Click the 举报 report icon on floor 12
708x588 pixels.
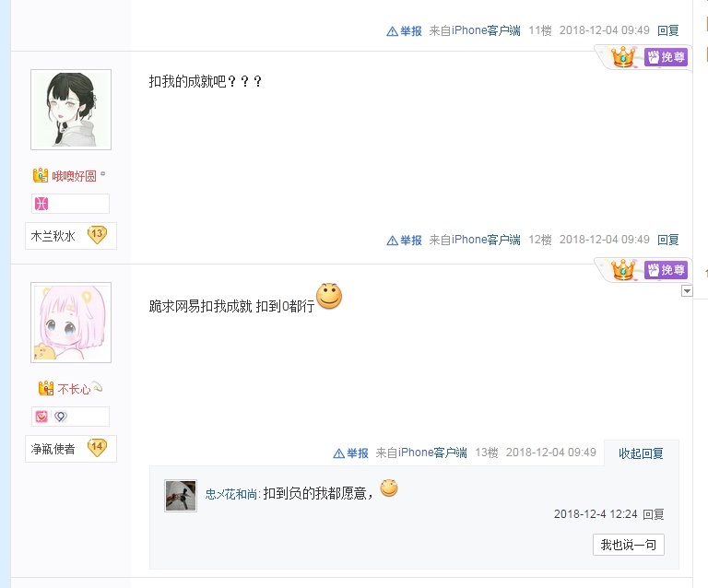pos(404,240)
